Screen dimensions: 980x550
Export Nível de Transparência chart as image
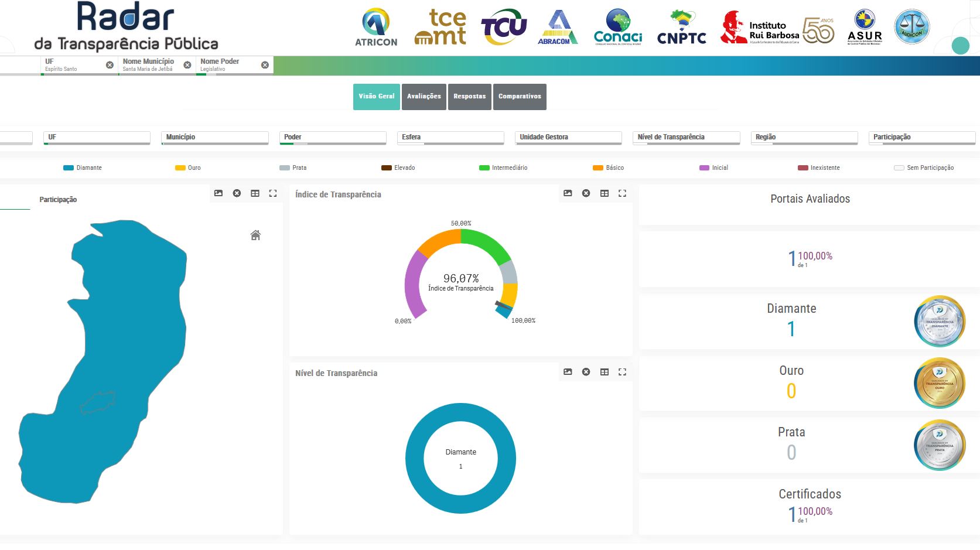pyautogui.click(x=568, y=372)
